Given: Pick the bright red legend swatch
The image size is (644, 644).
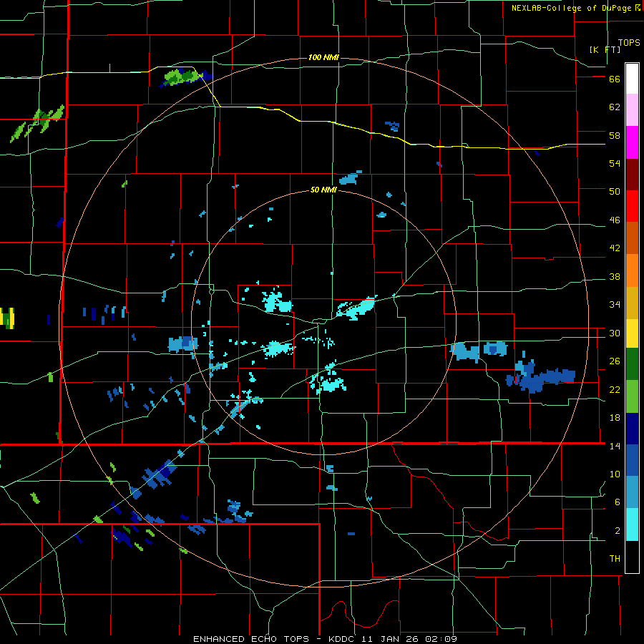Looking at the screenshot, I should (632, 206).
